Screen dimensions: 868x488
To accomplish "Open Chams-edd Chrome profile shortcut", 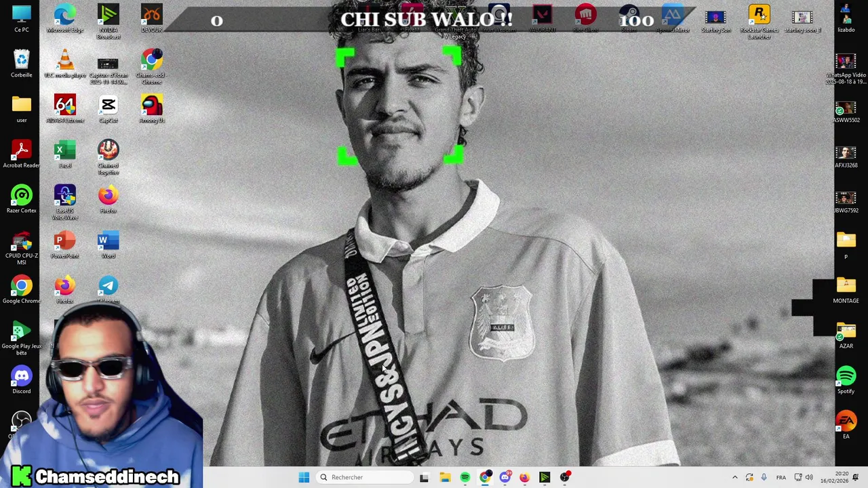I will click(152, 66).
